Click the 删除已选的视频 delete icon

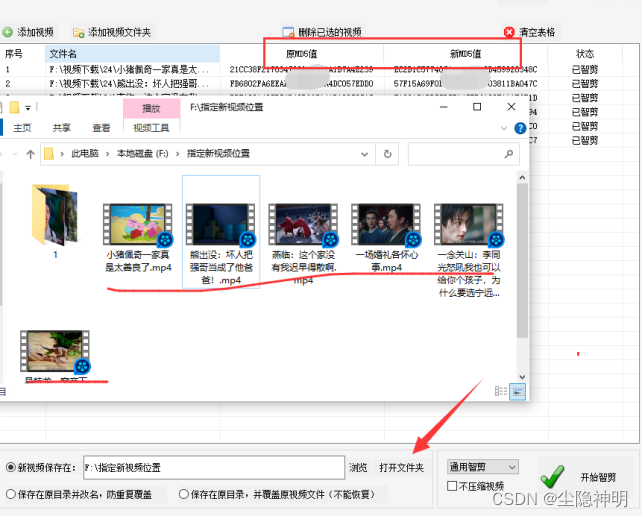point(288,32)
